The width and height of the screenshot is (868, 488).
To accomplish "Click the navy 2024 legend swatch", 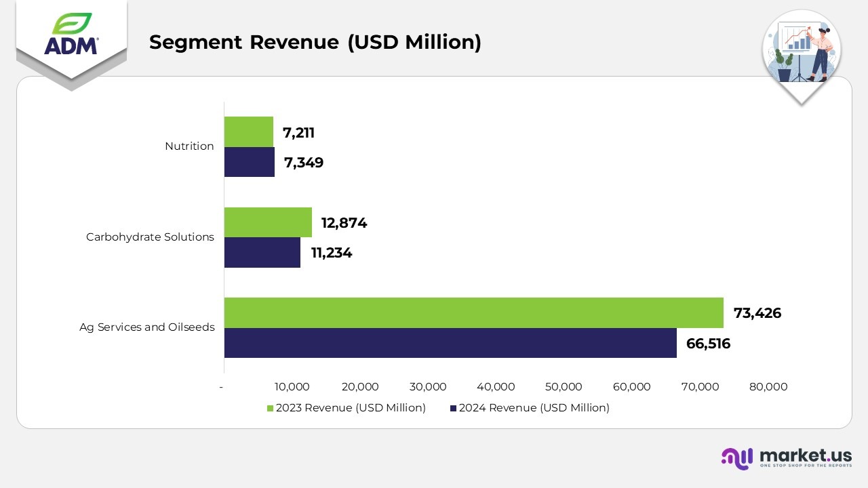I will click(x=453, y=408).
